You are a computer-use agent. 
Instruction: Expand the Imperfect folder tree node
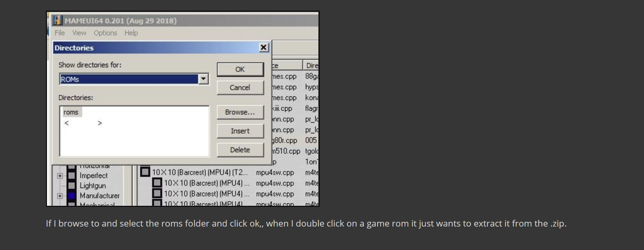tap(60, 176)
